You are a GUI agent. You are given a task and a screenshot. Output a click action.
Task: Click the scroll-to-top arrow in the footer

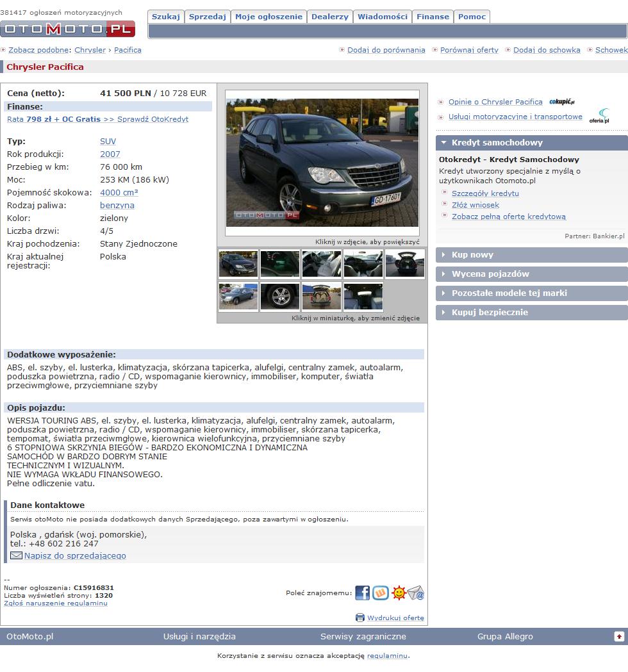[619, 636]
